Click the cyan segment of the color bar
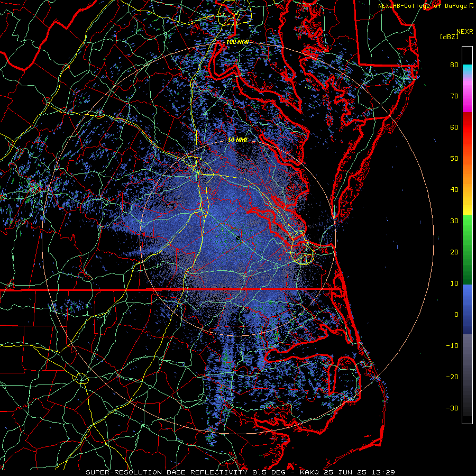The width and height of the screenshot is (476, 476). (x=467, y=69)
